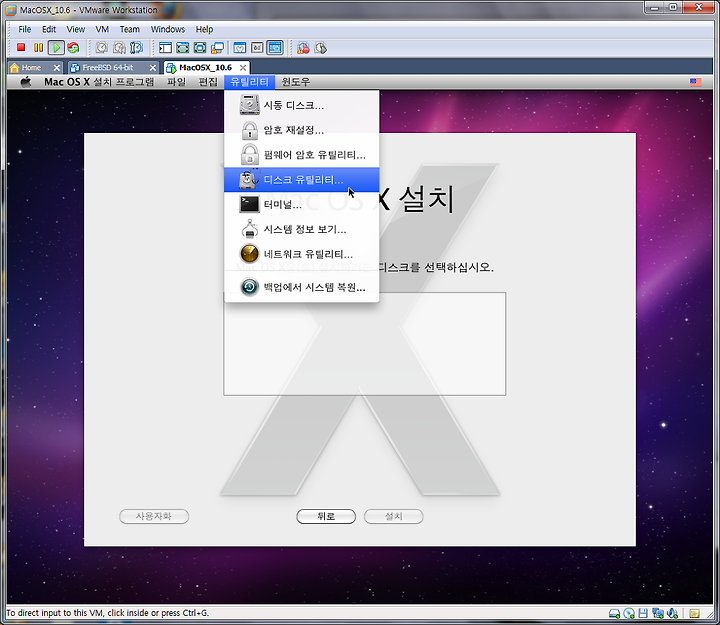The image size is (720, 625).
Task: Click the US flag input menu icon
Action: pos(695,82)
